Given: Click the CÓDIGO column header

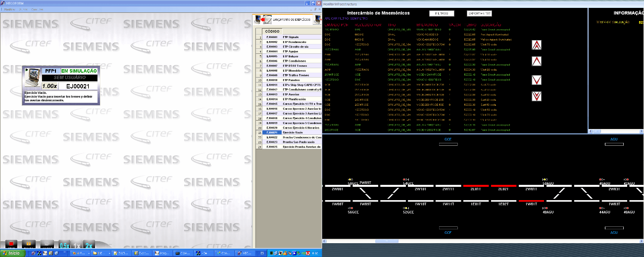Looking at the screenshot, I should [273, 31].
